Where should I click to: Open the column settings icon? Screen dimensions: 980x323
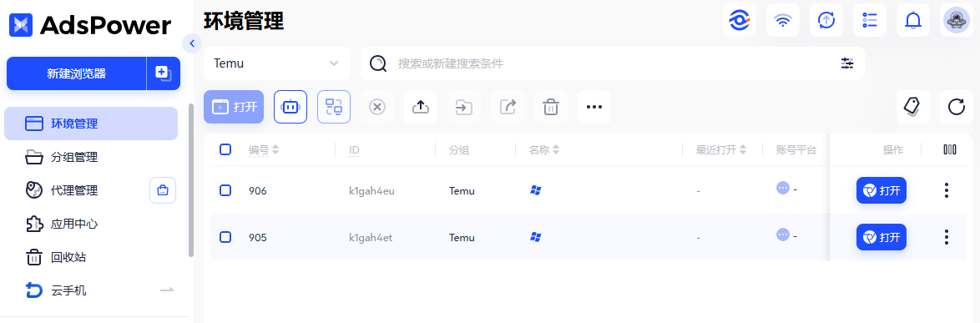(949, 150)
